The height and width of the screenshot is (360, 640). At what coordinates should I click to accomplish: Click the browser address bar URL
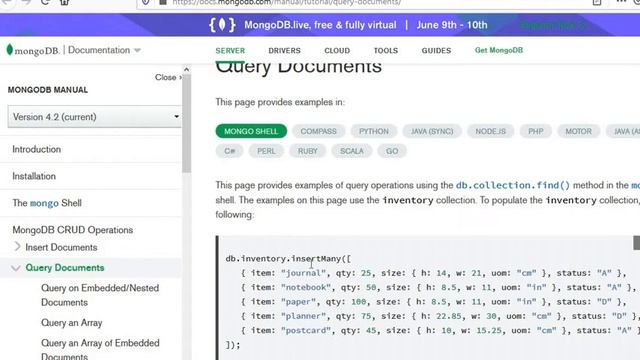(x=287, y=2)
